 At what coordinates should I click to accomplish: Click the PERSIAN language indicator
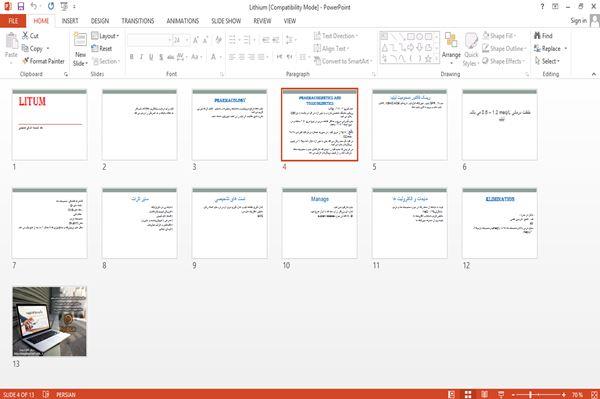click(x=66, y=394)
